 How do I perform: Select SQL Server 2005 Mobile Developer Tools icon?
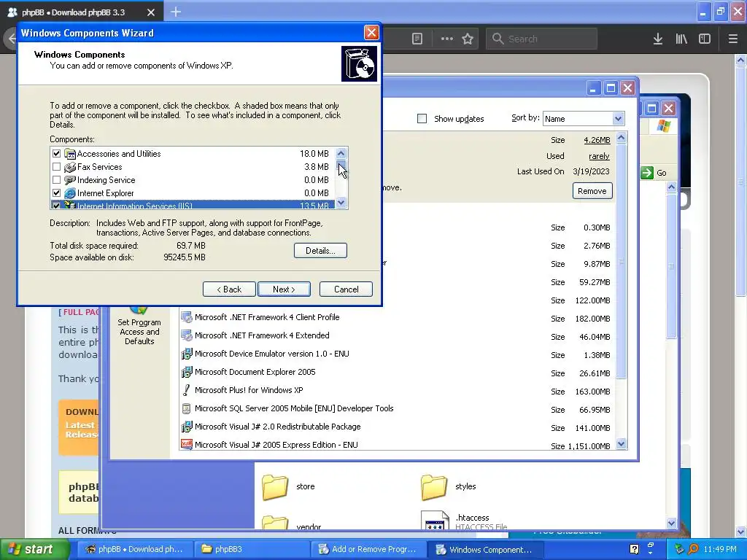187,408
